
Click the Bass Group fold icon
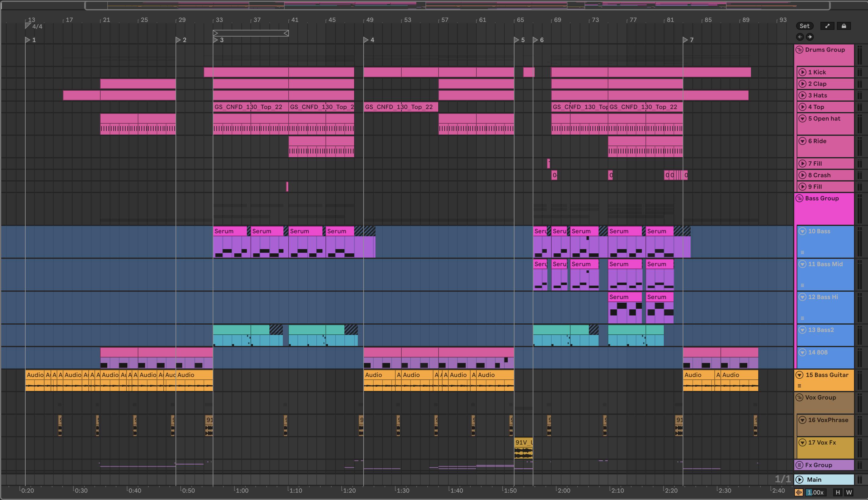click(800, 198)
